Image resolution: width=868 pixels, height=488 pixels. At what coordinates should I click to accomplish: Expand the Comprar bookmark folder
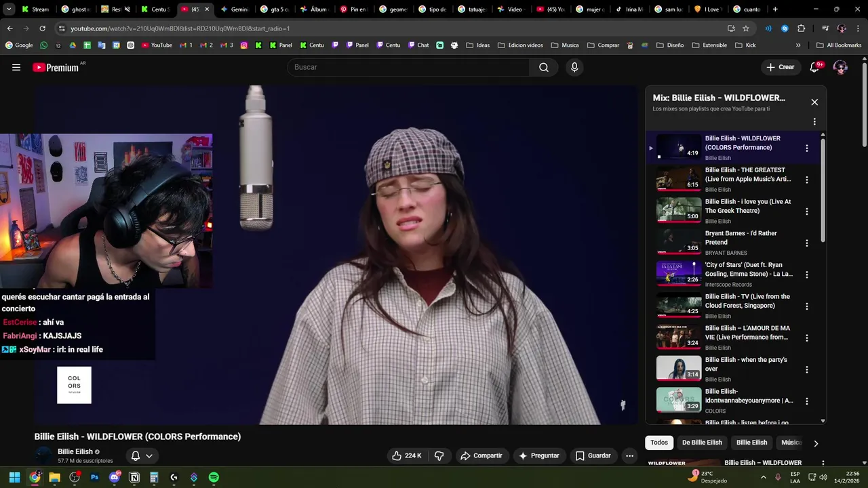[x=603, y=45]
